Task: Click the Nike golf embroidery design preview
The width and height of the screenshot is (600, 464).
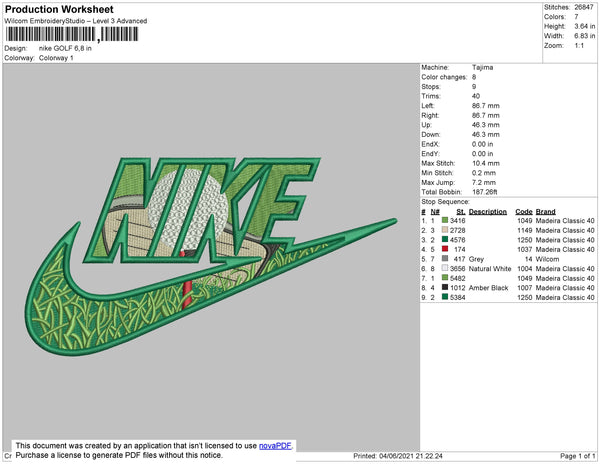Action: coord(210,256)
